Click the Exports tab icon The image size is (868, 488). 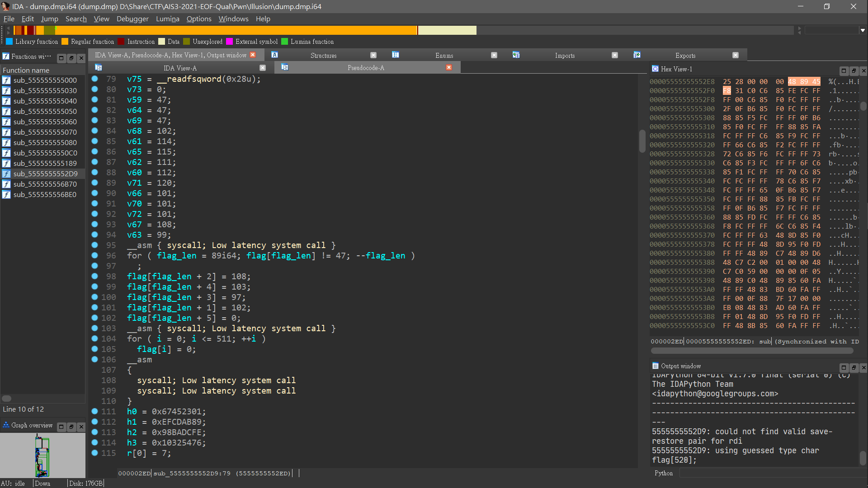(x=637, y=55)
